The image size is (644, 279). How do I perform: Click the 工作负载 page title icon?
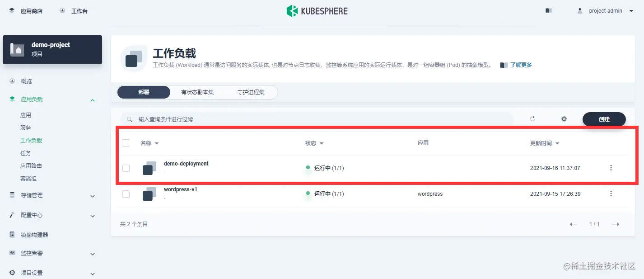134,59
